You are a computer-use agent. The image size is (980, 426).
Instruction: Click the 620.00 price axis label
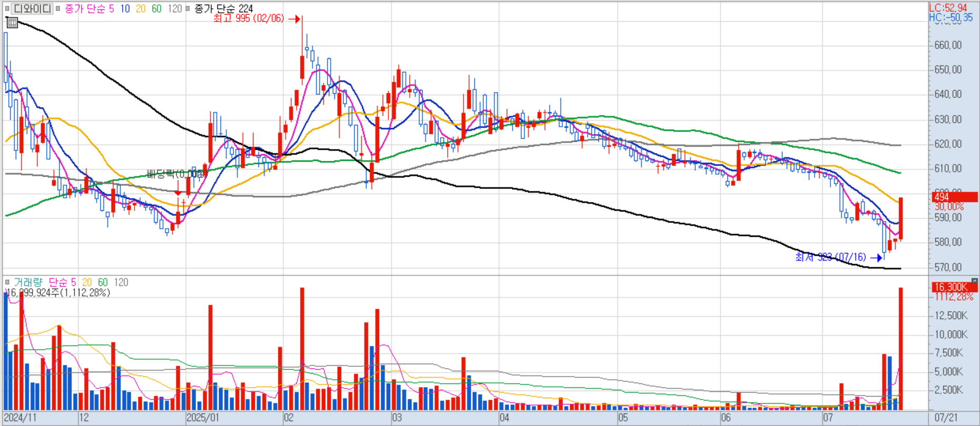pos(948,144)
